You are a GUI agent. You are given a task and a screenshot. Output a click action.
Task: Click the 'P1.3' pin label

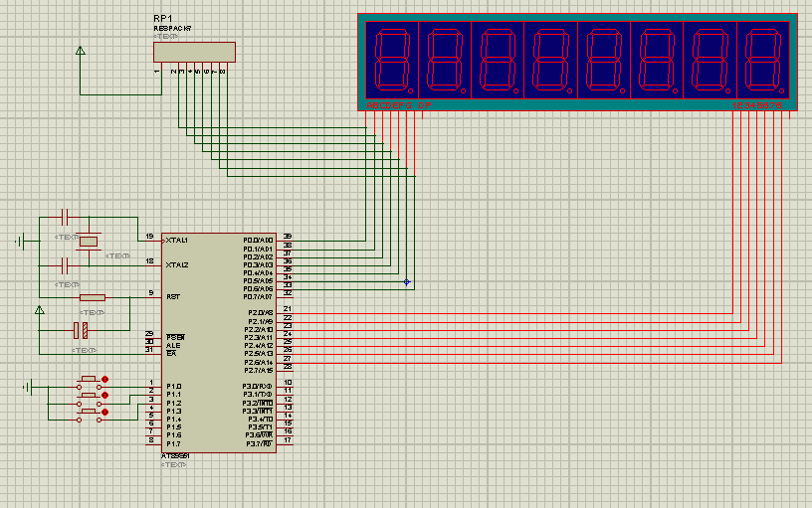[173, 411]
